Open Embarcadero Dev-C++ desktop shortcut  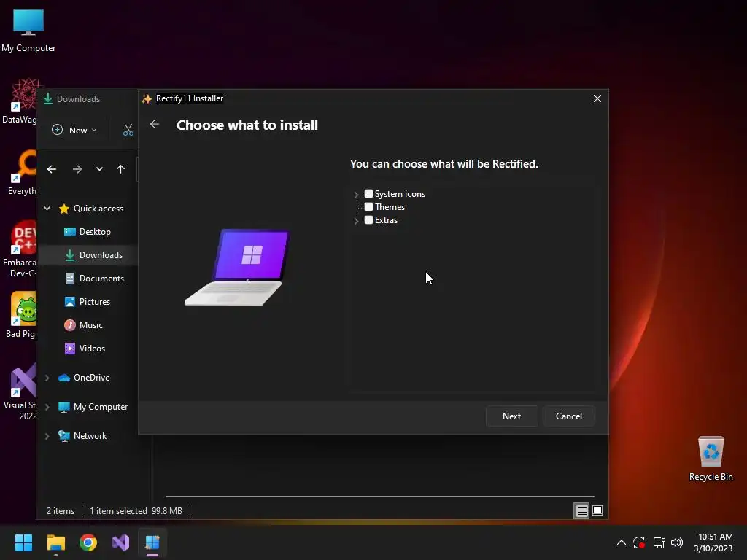[19, 249]
